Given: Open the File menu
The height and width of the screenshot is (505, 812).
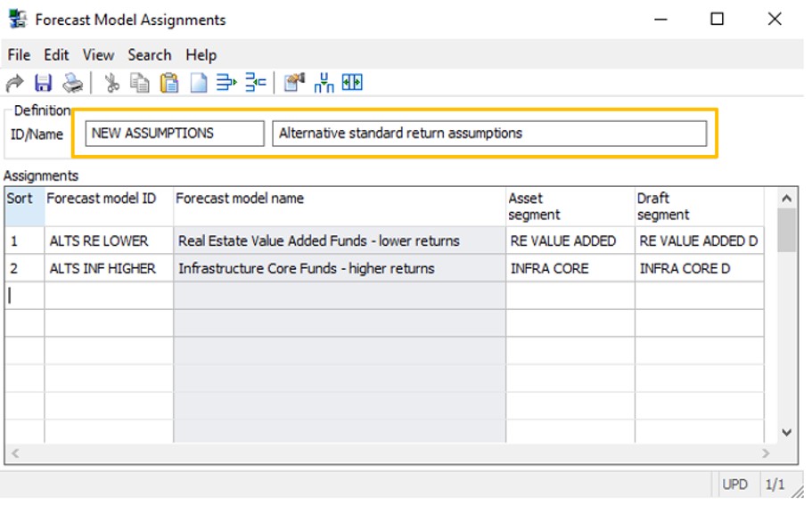Looking at the screenshot, I should (19, 55).
